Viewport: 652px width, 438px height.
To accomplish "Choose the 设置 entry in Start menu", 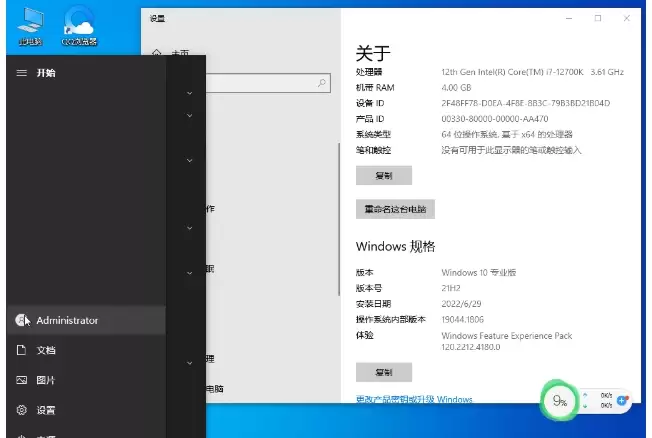I will (x=86, y=410).
